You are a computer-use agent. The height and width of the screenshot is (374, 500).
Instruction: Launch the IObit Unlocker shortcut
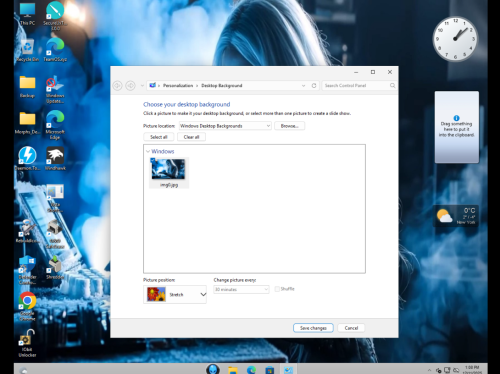pos(27,343)
